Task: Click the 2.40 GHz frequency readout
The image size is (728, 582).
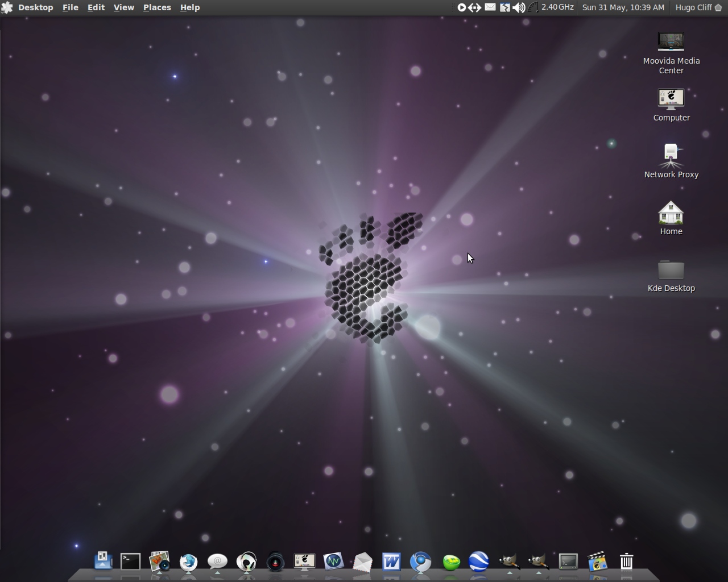Action: tap(557, 7)
